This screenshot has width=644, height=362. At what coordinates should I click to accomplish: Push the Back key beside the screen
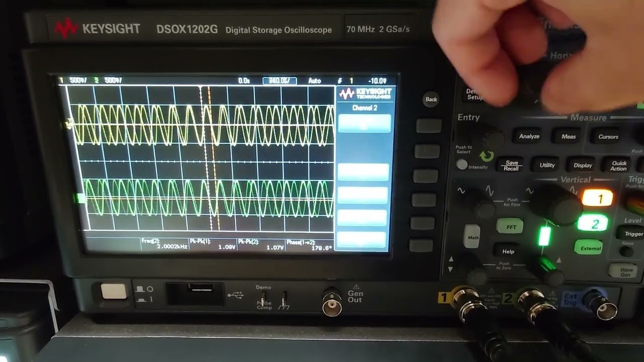[x=431, y=99]
